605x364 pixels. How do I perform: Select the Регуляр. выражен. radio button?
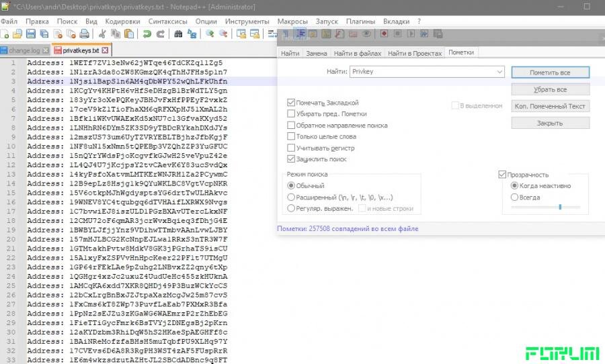(291, 208)
